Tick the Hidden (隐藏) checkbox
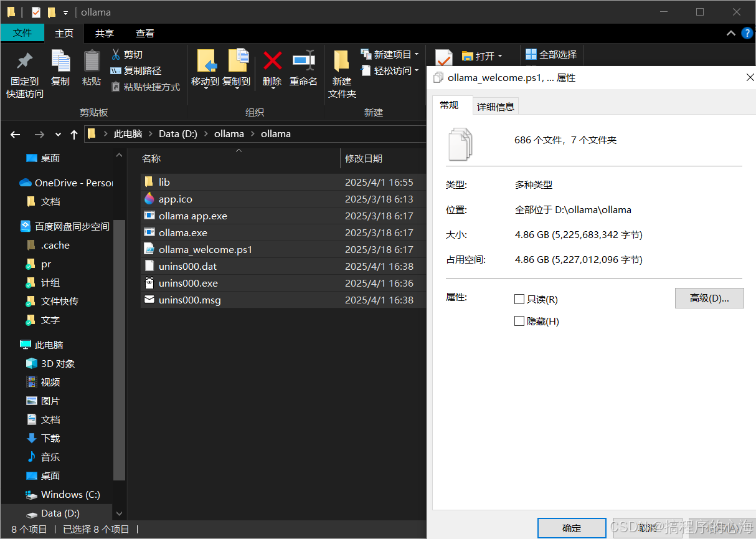The width and height of the screenshot is (756, 539). tap(519, 321)
